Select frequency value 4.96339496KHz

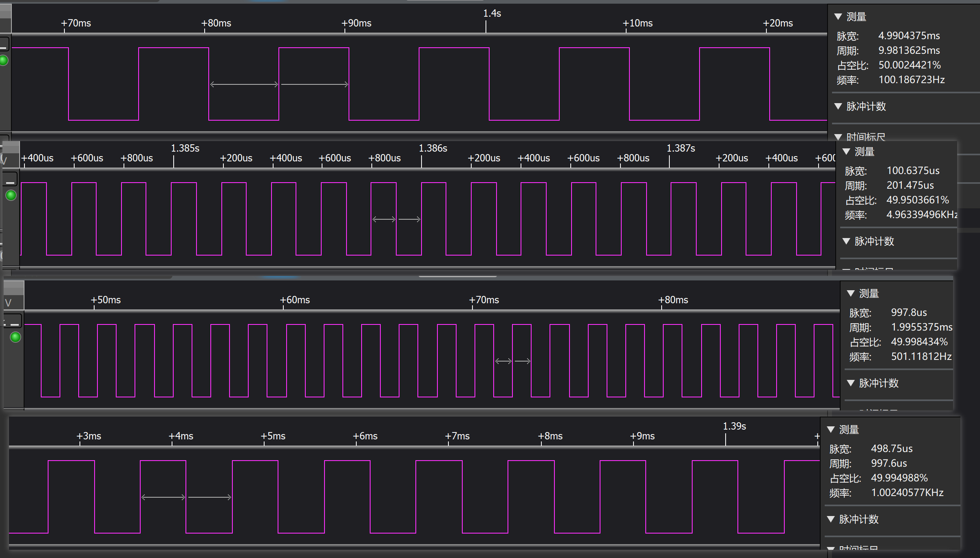pyautogui.click(x=922, y=215)
